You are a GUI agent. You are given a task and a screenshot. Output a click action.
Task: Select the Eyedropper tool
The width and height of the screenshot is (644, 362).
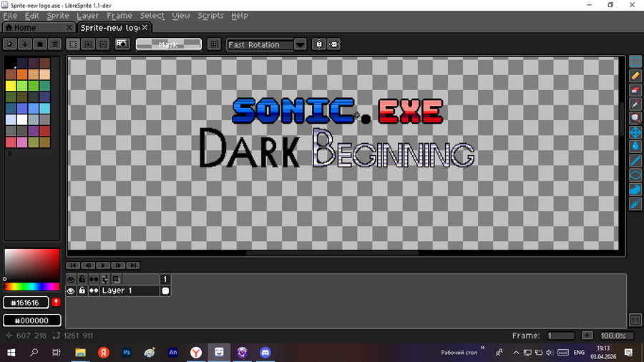point(635,104)
